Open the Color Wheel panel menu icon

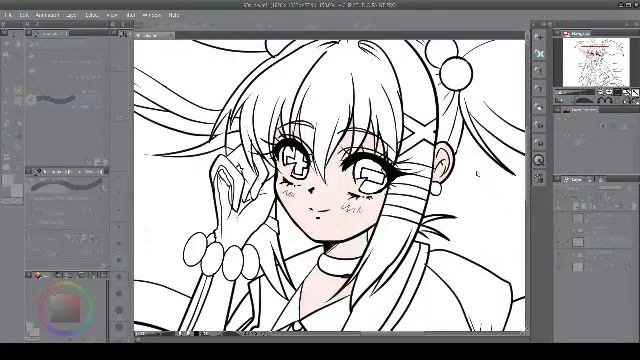(29, 275)
